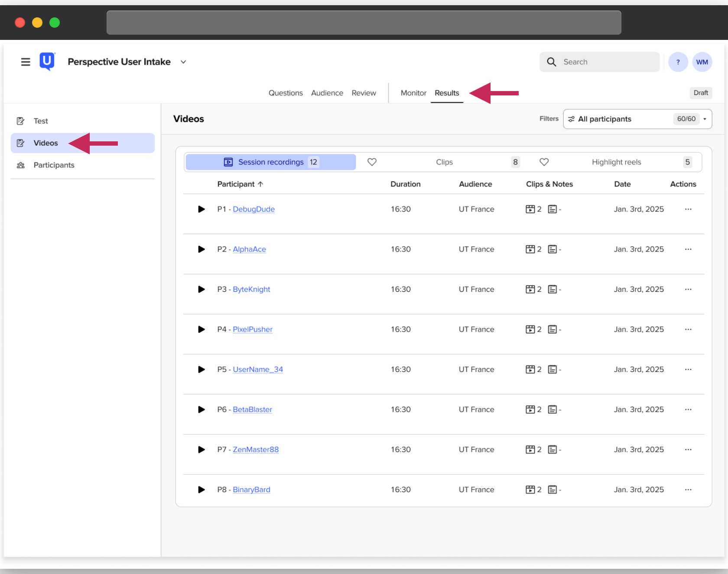Viewport: 728px width, 574px height.
Task: Select the Clips tab
Action: pyautogui.click(x=444, y=162)
